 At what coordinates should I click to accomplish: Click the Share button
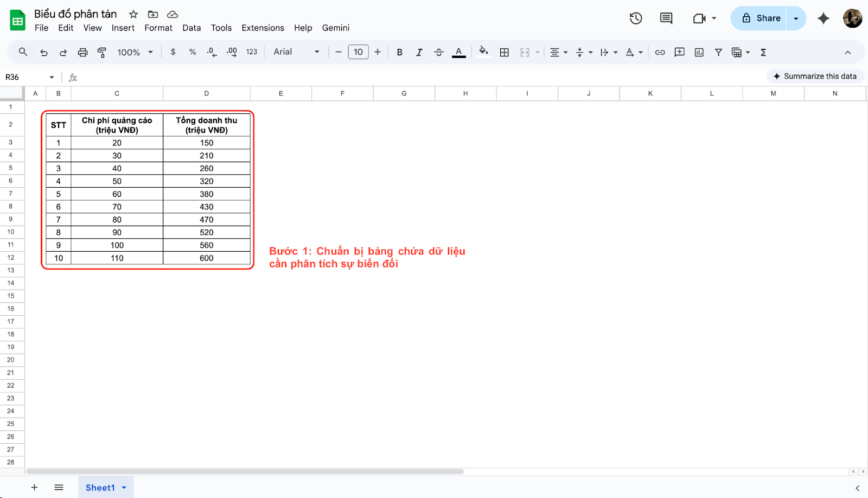click(x=762, y=18)
